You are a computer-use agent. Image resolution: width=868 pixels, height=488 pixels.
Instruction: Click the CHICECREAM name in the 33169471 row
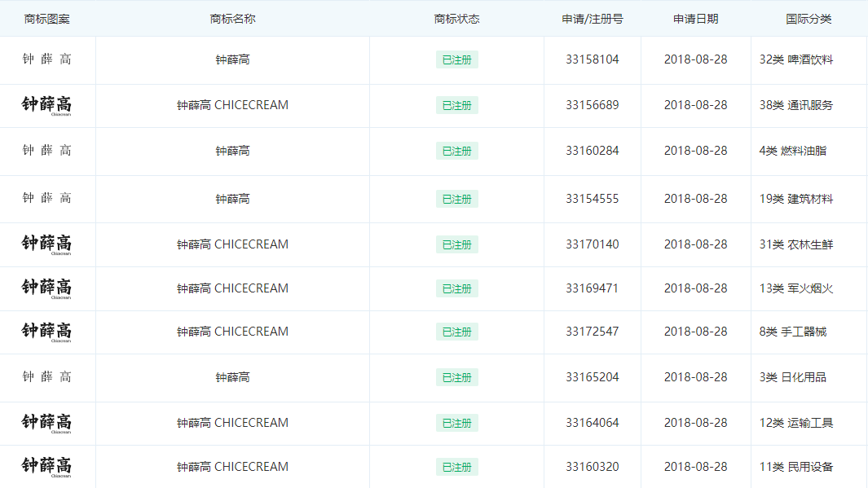(232, 288)
